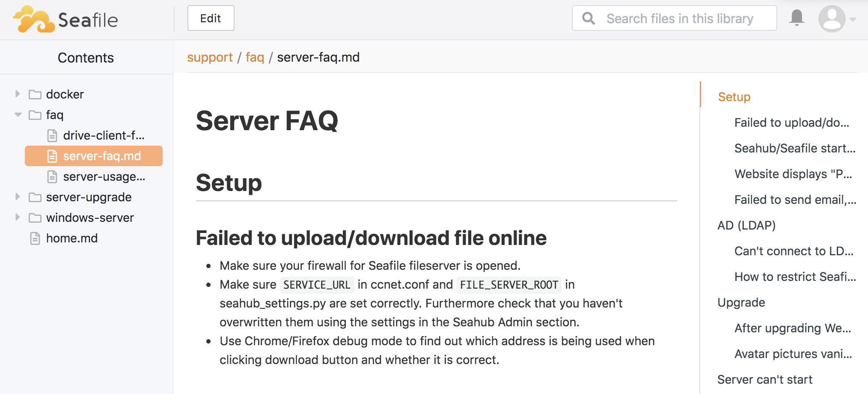
Task: Jump to Upgrade section in outline
Action: pyautogui.click(x=741, y=302)
